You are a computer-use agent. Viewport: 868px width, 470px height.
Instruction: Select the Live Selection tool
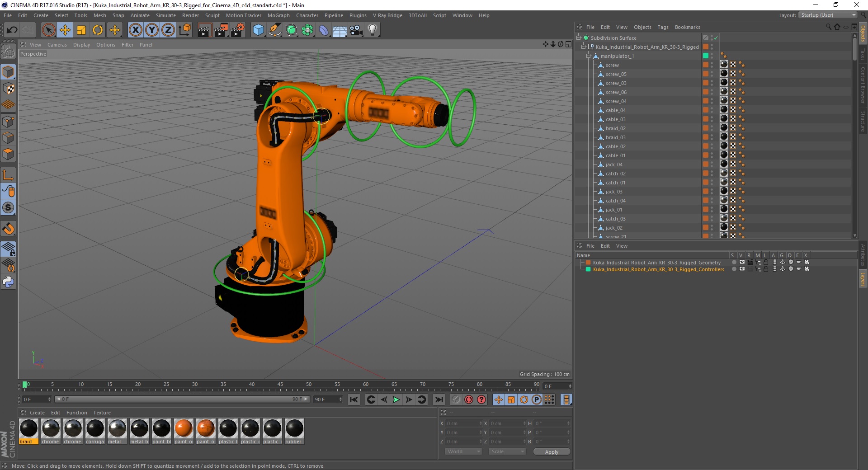coord(48,30)
